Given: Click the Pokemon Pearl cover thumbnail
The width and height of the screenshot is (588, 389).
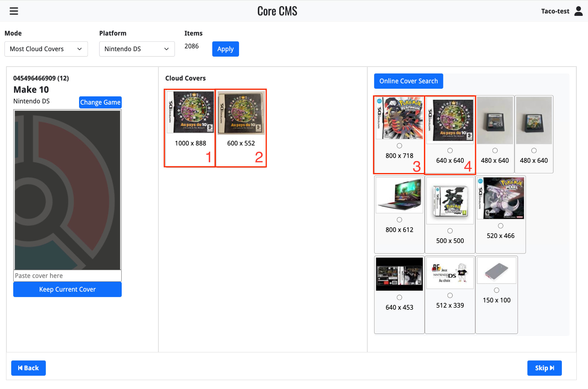Looking at the screenshot, I should [x=500, y=198].
